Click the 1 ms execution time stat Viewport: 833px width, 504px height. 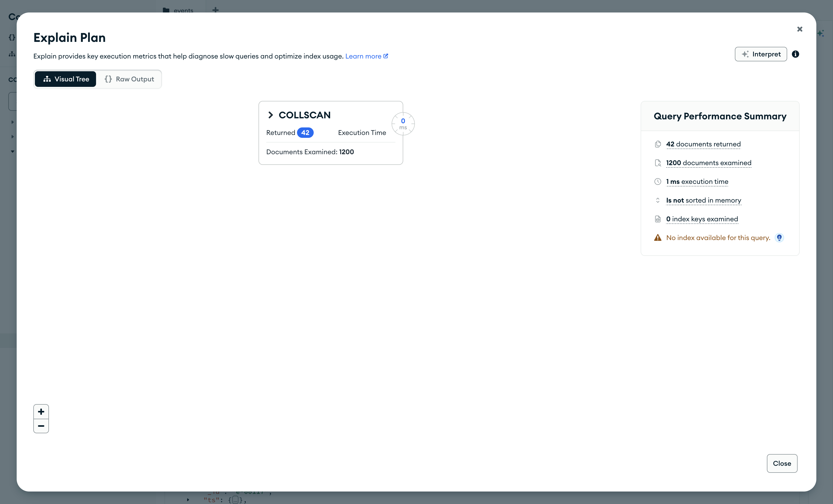coord(697,182)
